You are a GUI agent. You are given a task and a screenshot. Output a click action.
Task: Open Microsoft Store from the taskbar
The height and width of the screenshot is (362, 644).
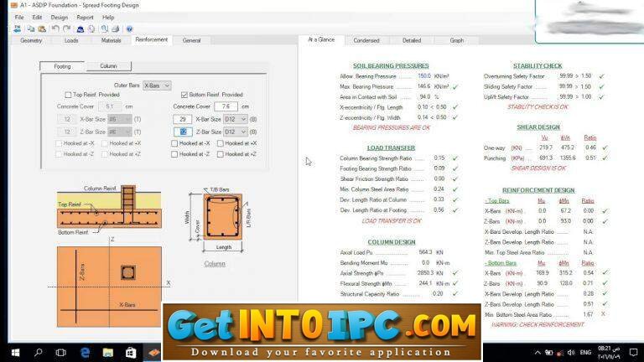click(131, 353)
